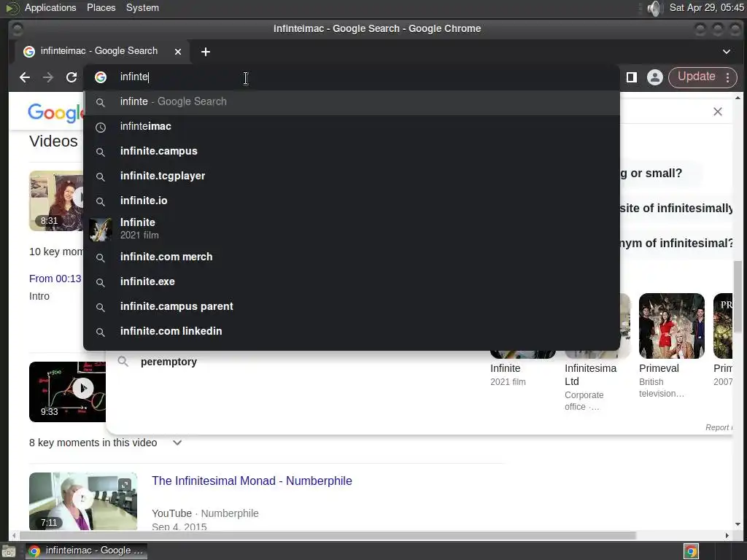This screenshot has width=747, height=560.
Task: Open the Primeval British television card
Action: tap(671, 346)
